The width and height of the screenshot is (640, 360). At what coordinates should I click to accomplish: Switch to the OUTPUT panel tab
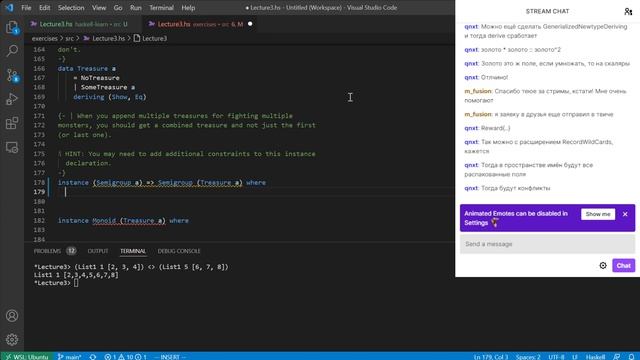click(x=98, y=251)
